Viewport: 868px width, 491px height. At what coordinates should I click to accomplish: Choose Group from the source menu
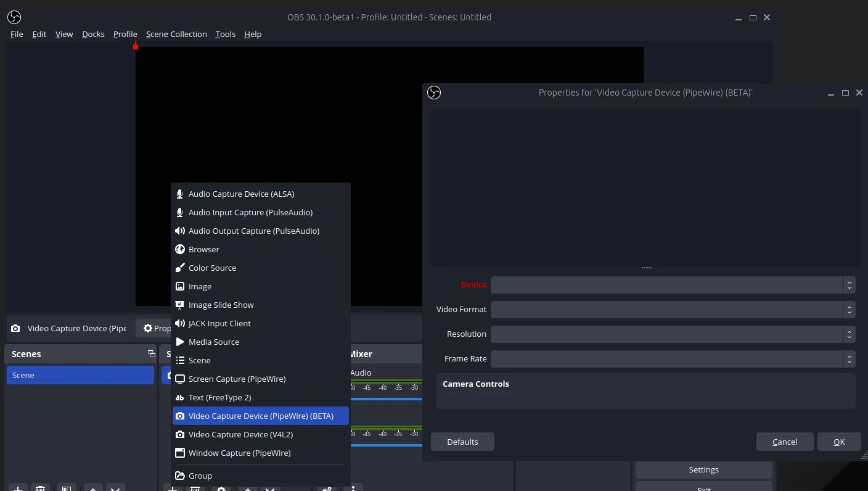(x=261, y=476)
